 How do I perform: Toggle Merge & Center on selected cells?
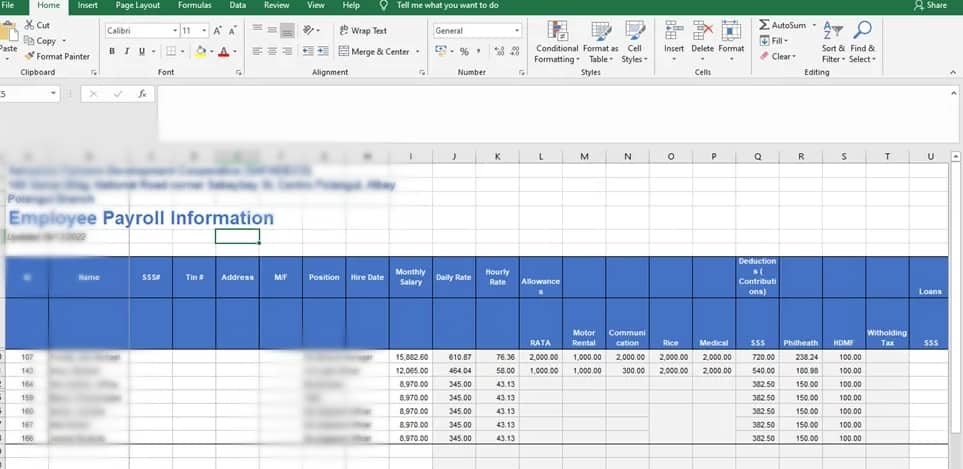point(374,52)
